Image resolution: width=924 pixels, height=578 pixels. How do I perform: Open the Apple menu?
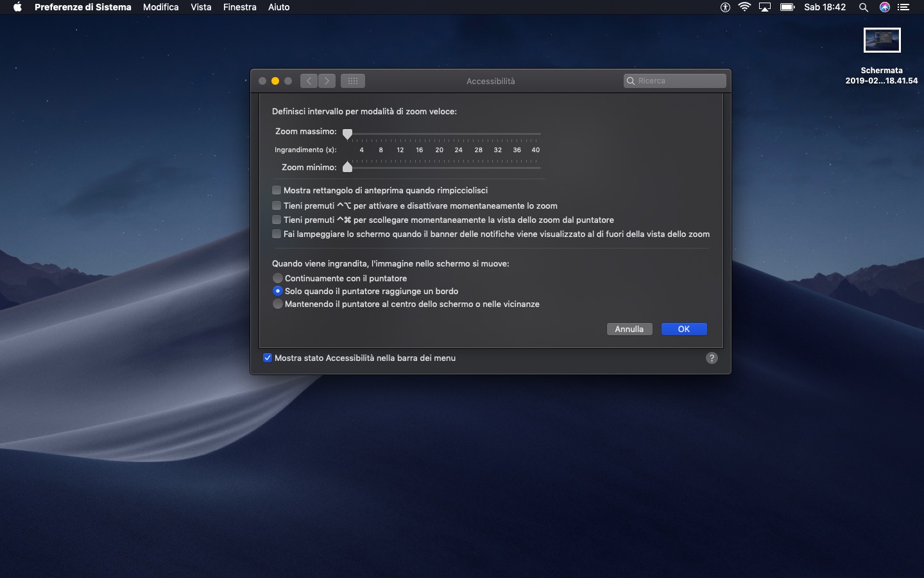pos(17,7)
